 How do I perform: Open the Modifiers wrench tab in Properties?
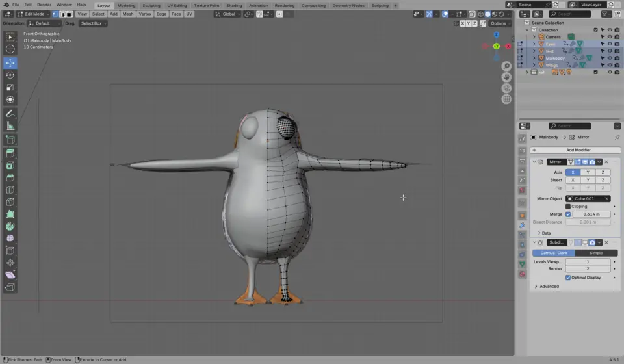[522, 225]
